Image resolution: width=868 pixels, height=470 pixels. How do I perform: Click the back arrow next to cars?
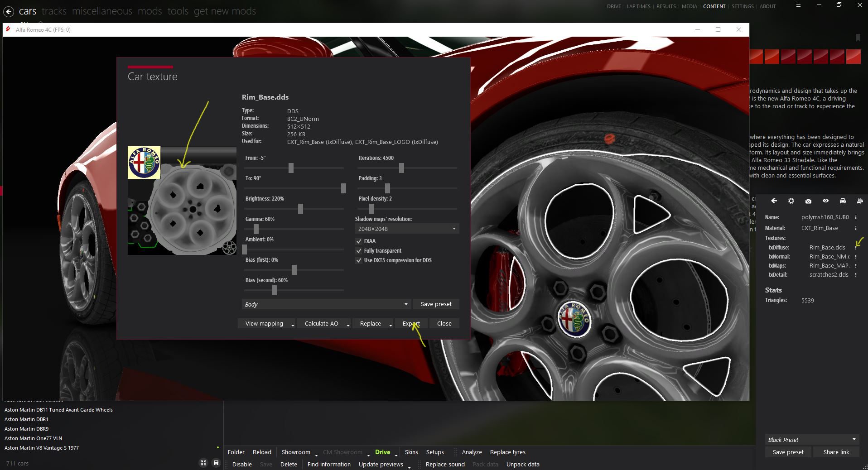(x=9, y=12)
